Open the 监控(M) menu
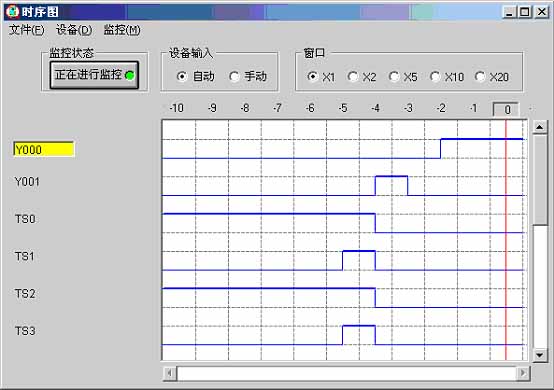Image resolution: width=554 pixels, height=390 pixels. pyautogui.click(x=122, y=30)
